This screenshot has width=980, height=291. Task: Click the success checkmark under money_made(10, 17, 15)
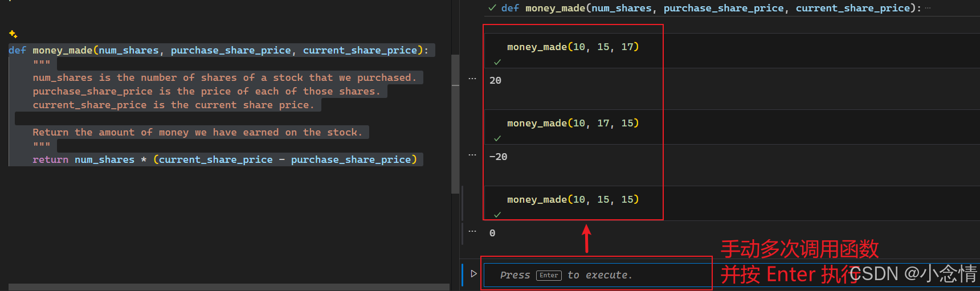[497, 138]
